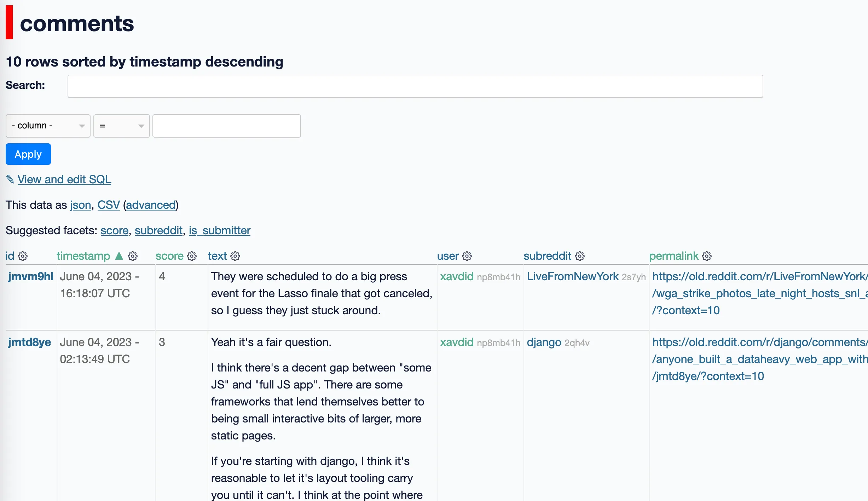
Task: Open the timestamp column gear menu
Action: [x=133, y=256]
